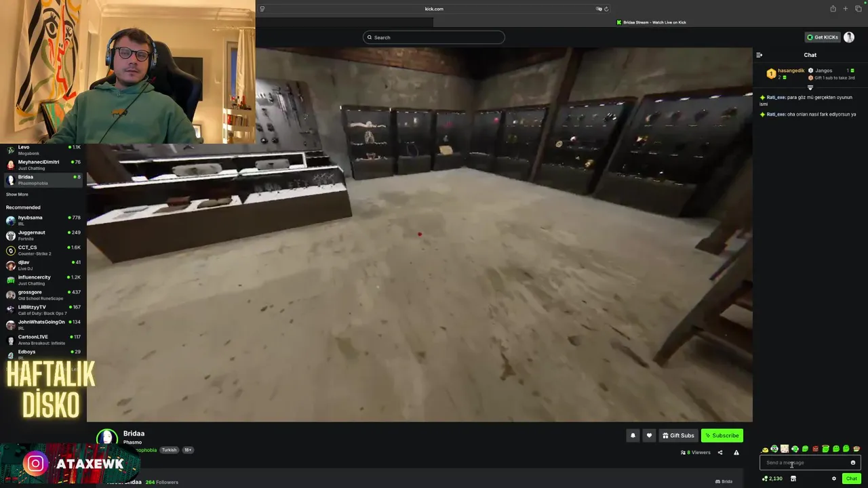Screen dimensions: 868x488
Task: Click Show More in the sidebar
Action: click(x=17, y=195)
